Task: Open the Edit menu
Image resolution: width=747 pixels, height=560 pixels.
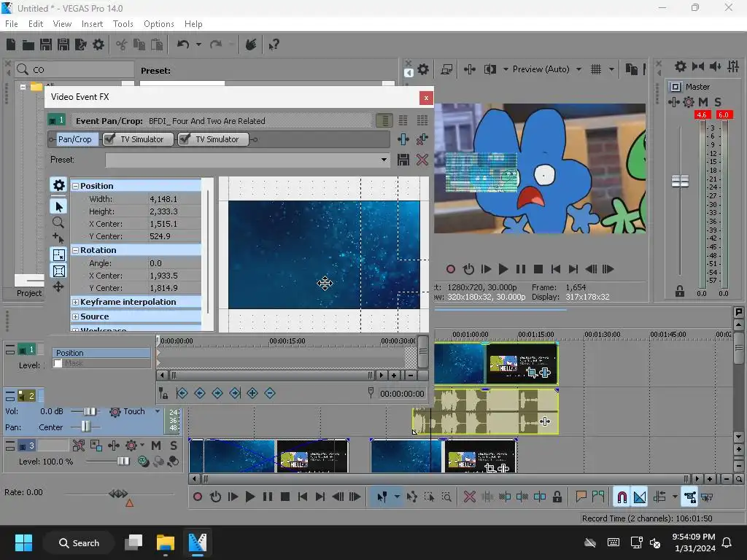Action: [x=36, y=24]
